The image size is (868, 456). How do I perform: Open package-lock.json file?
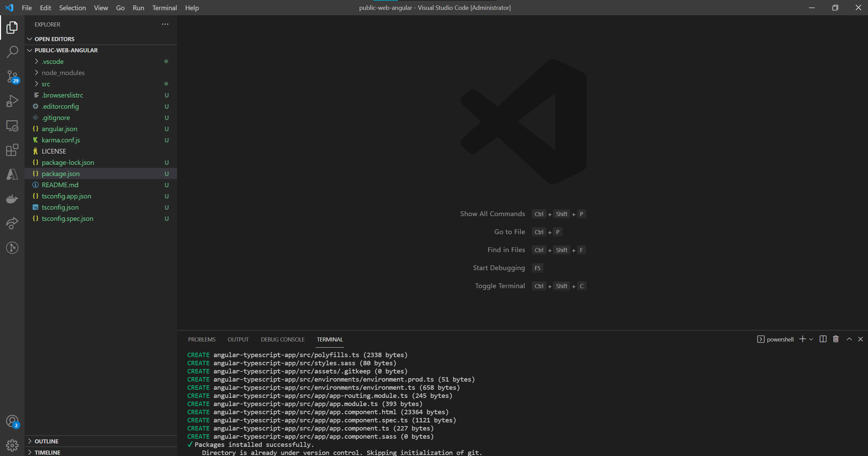point(101,162)
